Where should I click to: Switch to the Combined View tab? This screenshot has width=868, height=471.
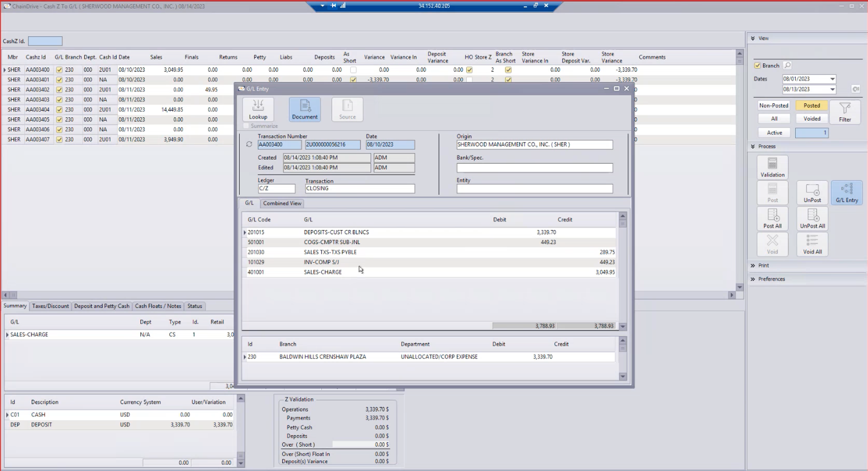pos(282,203)
